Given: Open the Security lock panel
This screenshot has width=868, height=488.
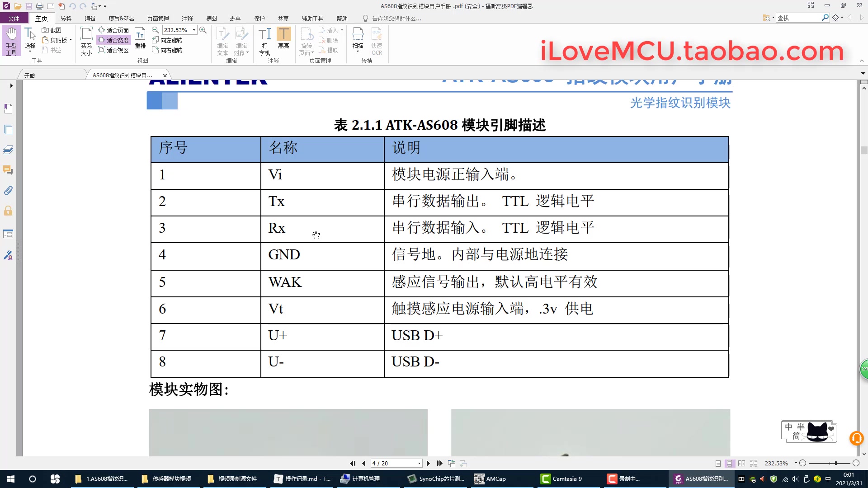Looking at the screenshot, I should 8,211.
